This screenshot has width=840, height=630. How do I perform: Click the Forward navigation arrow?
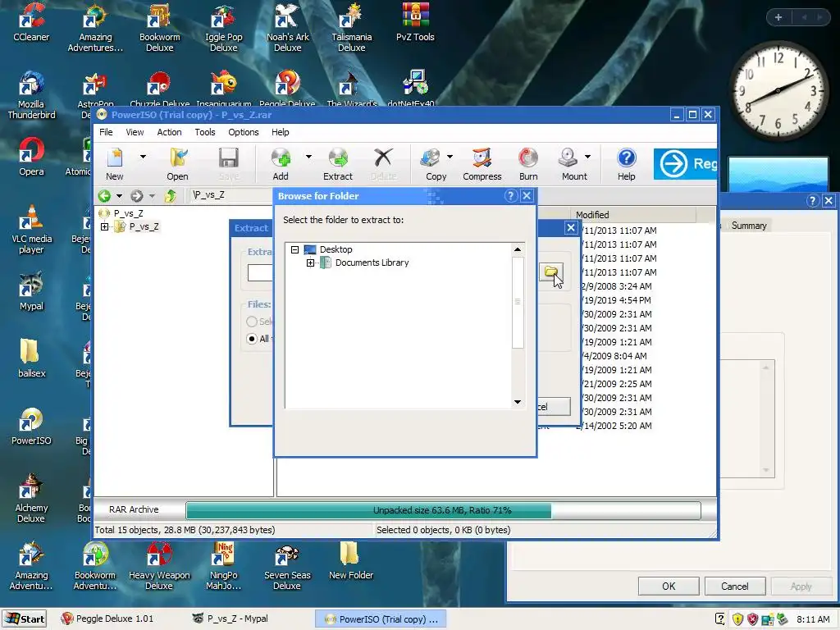[137, 196]
